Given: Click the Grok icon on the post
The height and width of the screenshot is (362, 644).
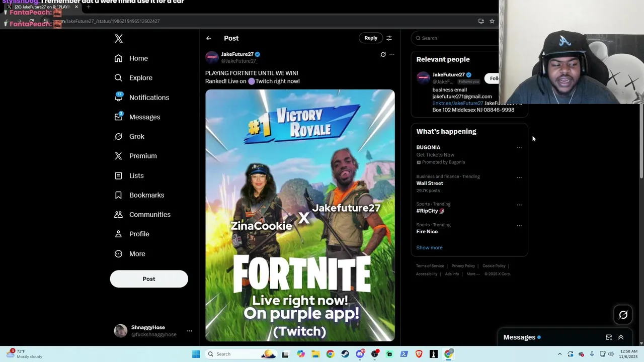Looking at the screenshot, I should point(383,54).
